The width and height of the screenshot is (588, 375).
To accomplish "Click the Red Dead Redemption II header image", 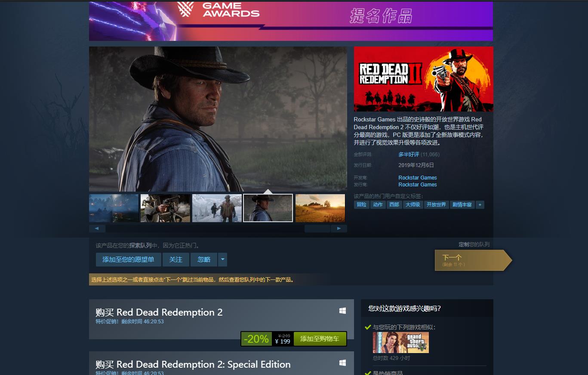I will click(x=423, y=79).
